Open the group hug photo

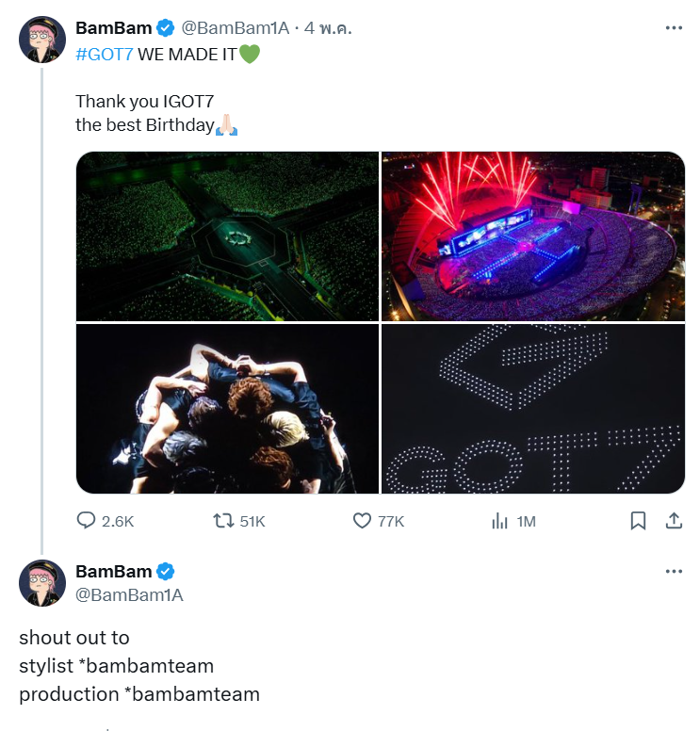tap(227, 409)
